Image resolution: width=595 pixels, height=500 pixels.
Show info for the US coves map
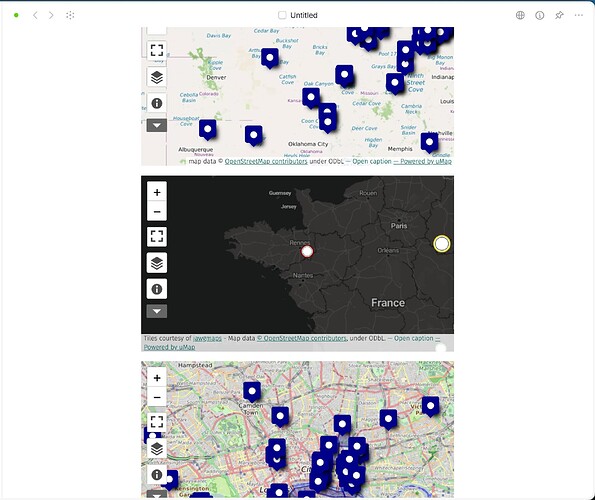point(157,103)
